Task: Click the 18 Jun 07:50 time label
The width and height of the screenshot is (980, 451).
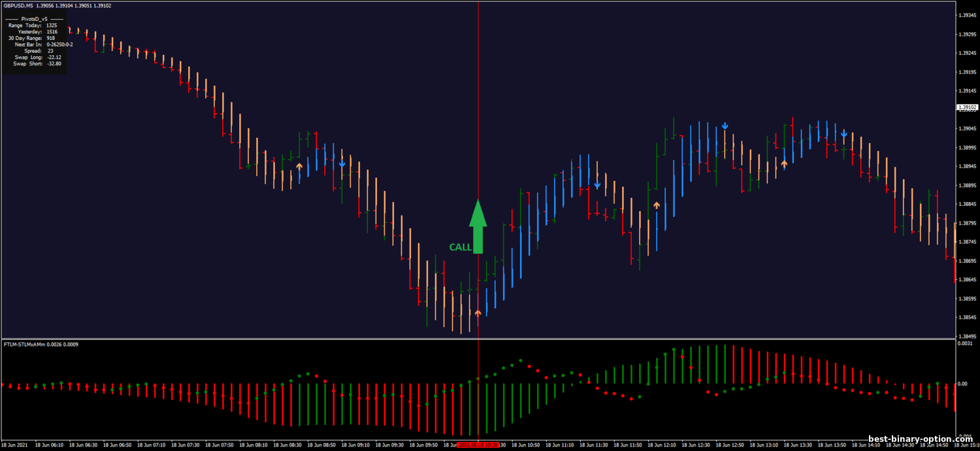Action: [x=220, y=444]
